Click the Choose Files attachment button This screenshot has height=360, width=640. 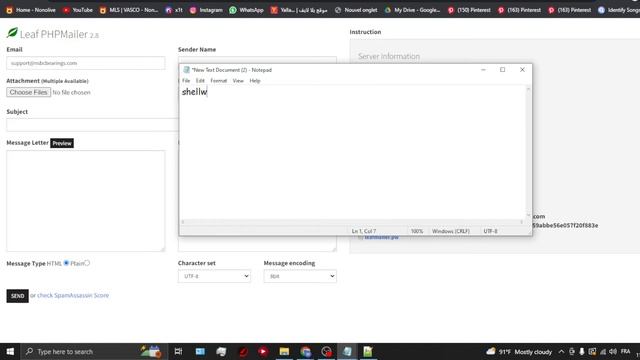[29, 92]
